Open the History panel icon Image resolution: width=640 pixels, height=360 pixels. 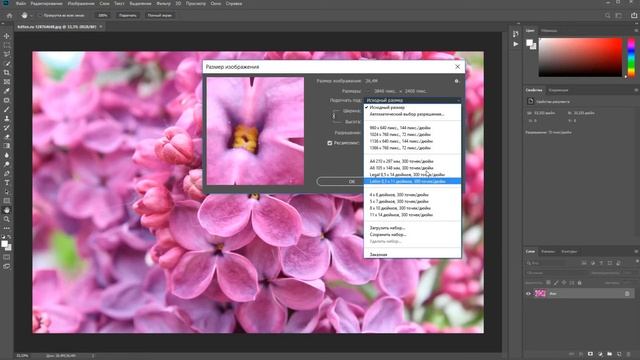pos(516,34)
